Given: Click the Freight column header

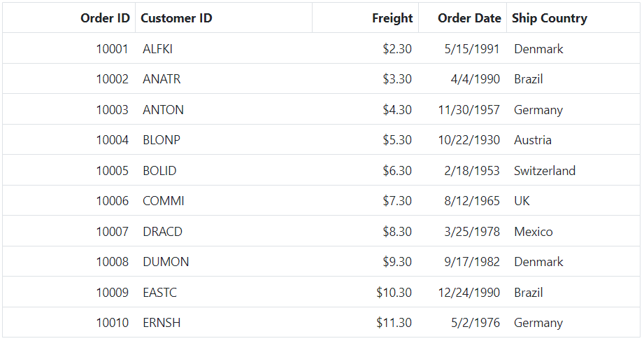Looking at the screenshot, I should tap(365, 18).
